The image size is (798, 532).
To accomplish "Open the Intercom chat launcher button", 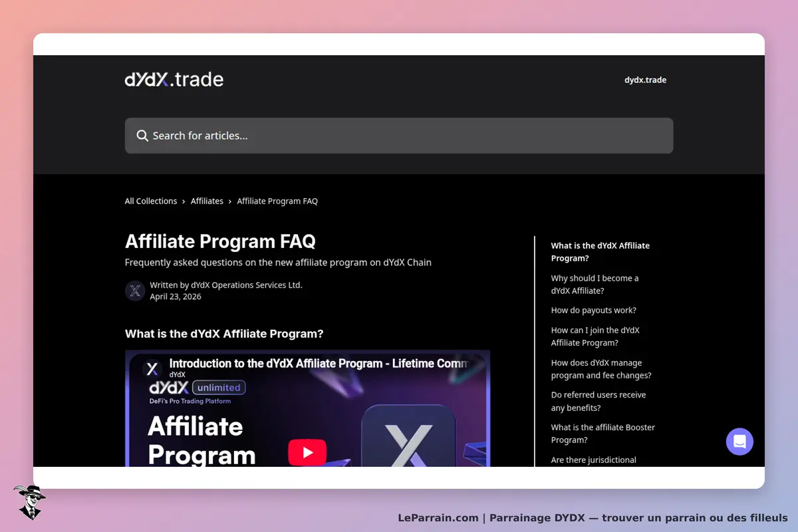I will (739, 442).
